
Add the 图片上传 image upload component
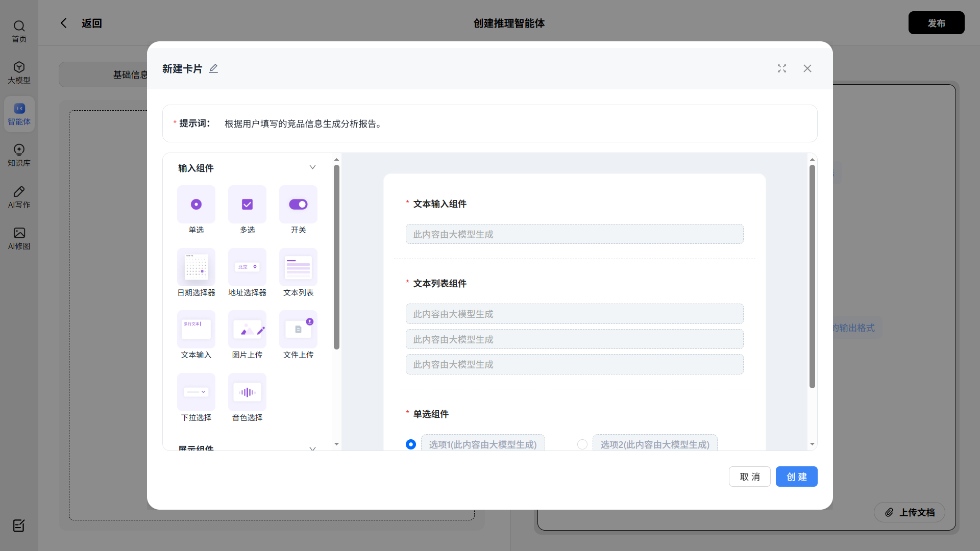(x=247, y=330)
